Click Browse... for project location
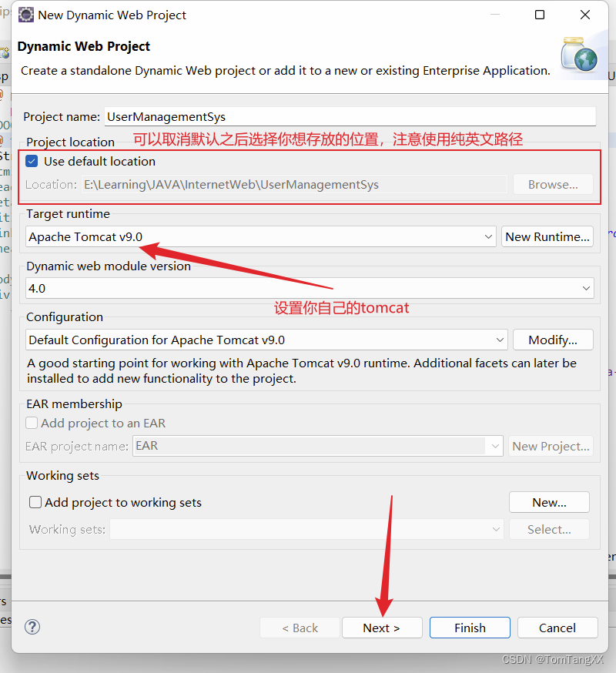Screen dimensions: 616x673 (553, 185)
